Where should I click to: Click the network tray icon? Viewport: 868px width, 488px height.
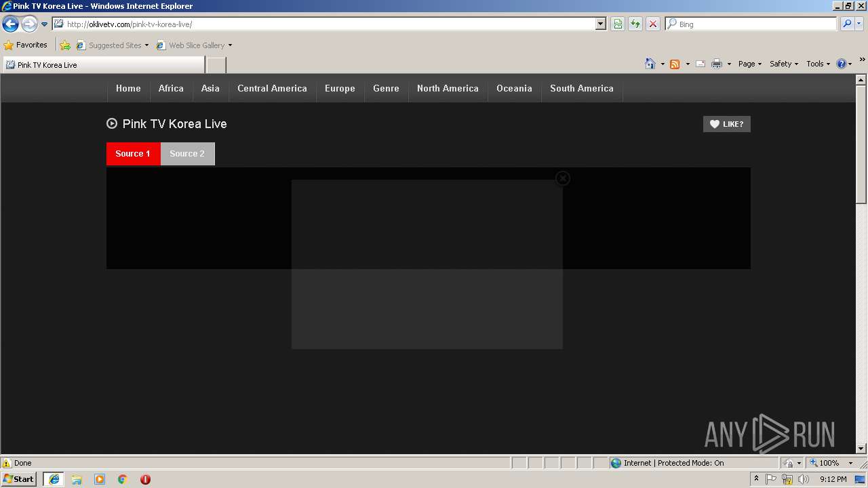tap(787, 479)
